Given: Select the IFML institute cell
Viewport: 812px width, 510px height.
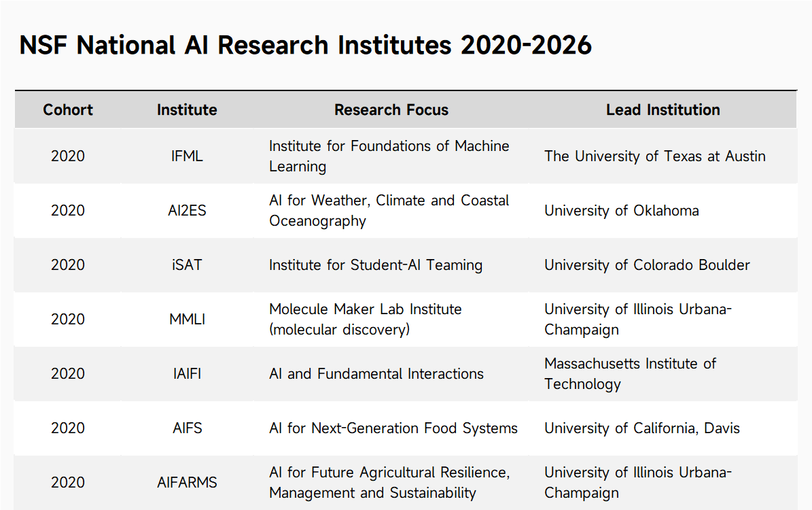Looking at the screenshot, I should (187, 156).
